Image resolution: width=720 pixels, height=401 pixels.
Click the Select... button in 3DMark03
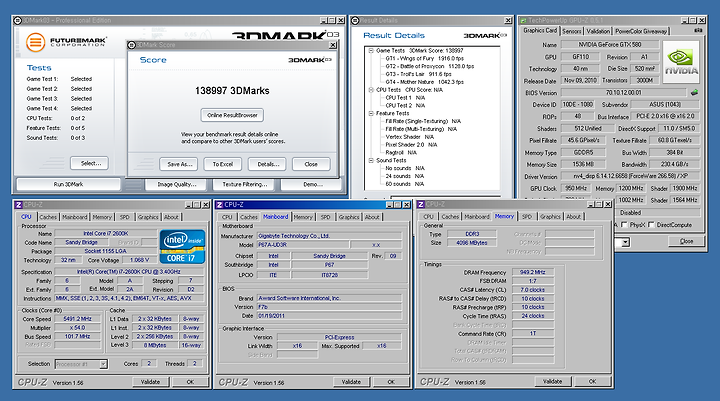tap(90, 163)
